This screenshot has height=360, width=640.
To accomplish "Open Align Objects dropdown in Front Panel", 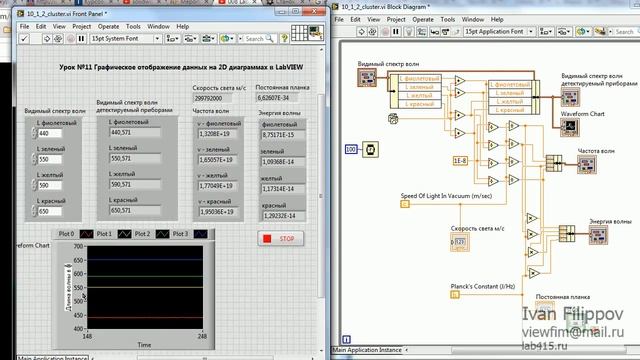I will click(x=172, y=39).
